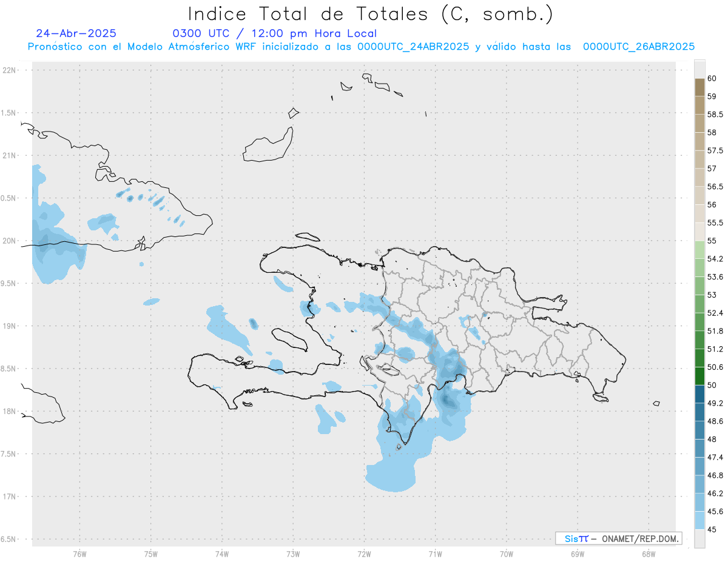Click the '22N' latitude label
The width and height of the screenshot is (728, 562).
point(10,70)
